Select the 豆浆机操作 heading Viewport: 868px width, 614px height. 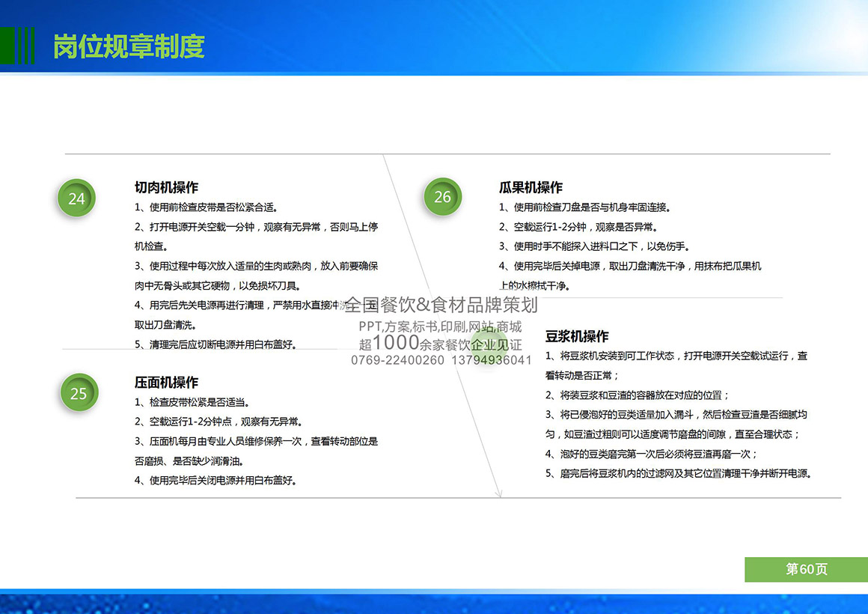tap(576, 336)
